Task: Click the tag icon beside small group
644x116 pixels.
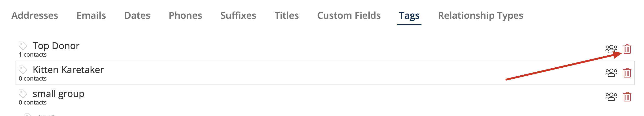Action: pyautogui.click(x=23, y=94)
